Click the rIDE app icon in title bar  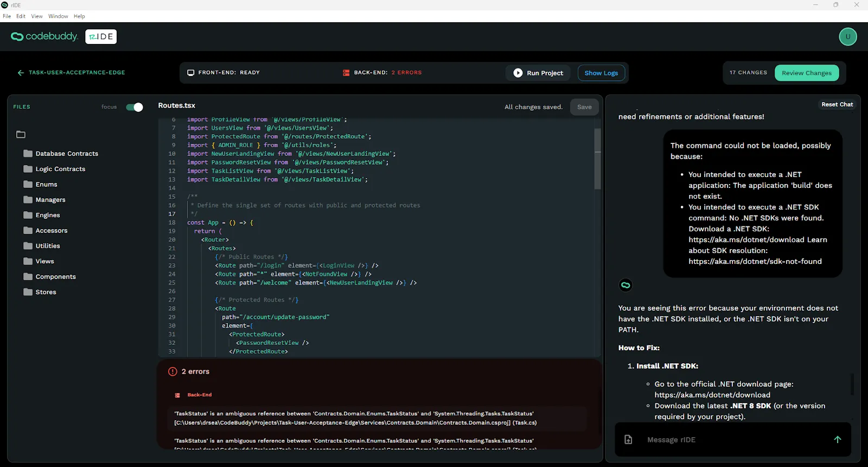5,5
